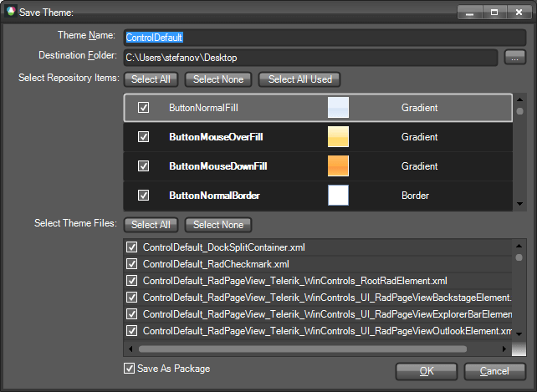This screenshot has height=392, width=537.
Task: Click ControlDefault_DockSplitContainer.xml file name
Action: (224, 247)
